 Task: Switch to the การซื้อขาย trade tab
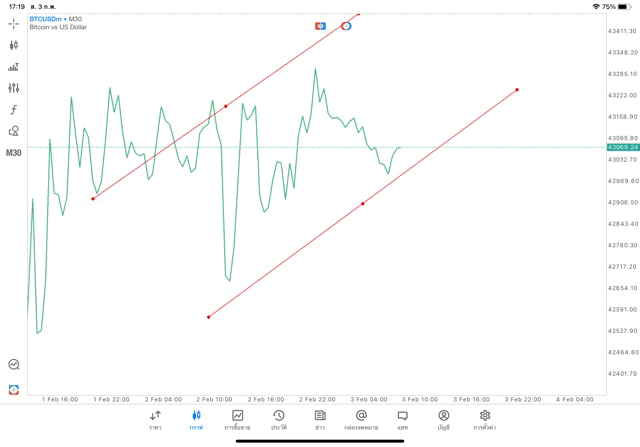pos(238,420)
